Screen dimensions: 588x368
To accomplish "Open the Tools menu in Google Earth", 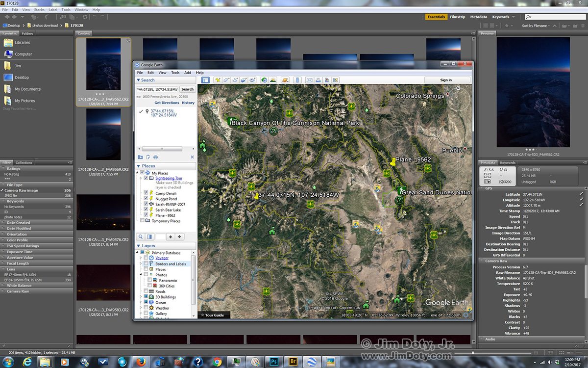I will click(175, 73).
